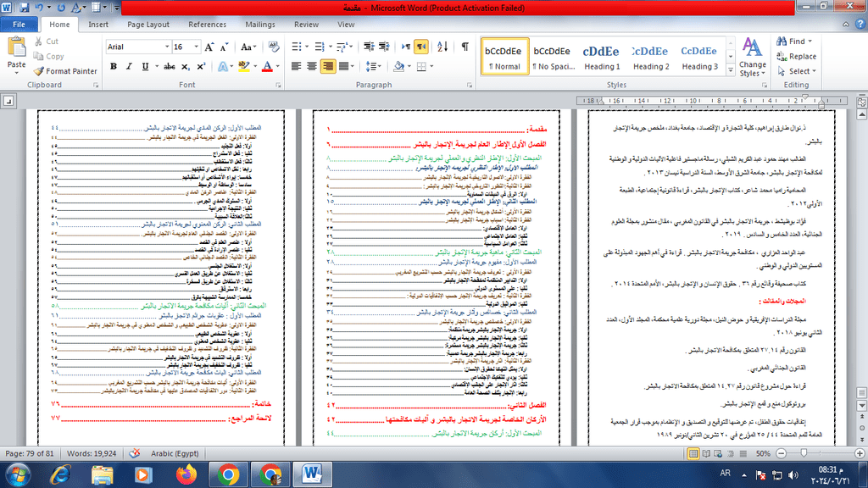The image size is (868, 488).
Task: Launch Google Chrome from the taskbar
Action: (228, 474)
